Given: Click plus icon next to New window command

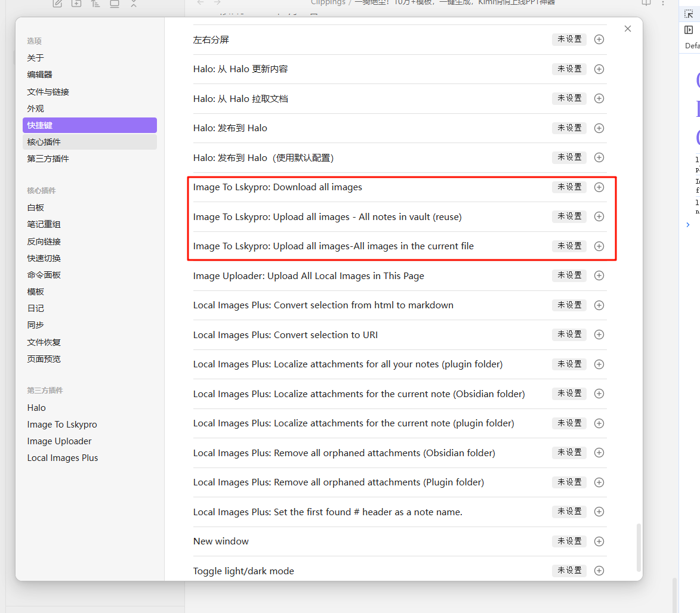Looking at the screenshot, I should click(x=599, y=541).
